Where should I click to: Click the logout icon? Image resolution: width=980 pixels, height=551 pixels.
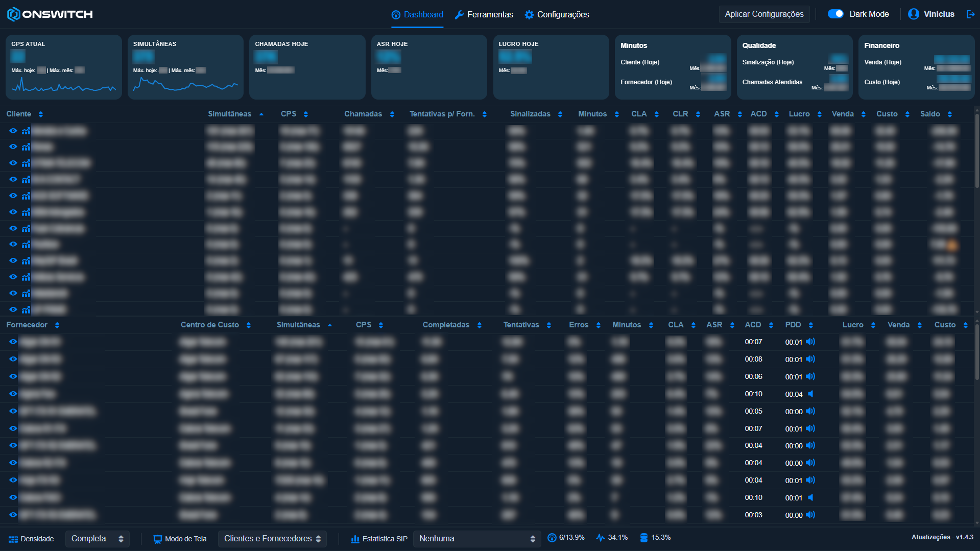[x=970, y=14]
